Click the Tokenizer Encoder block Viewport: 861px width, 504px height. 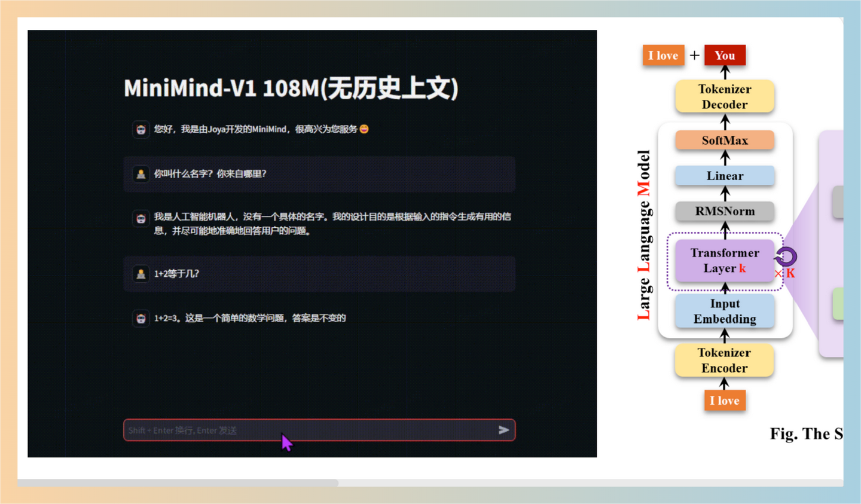click(724, 361)
